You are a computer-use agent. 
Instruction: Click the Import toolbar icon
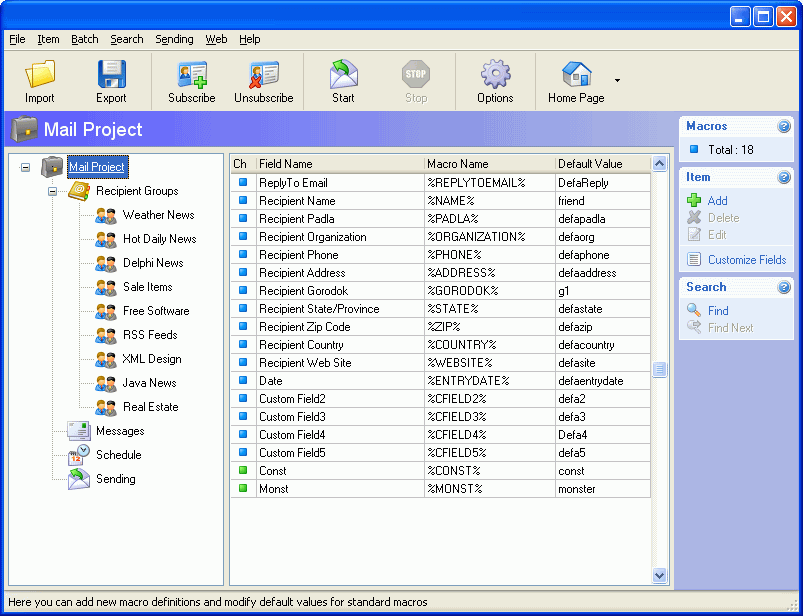(x=39, y=80)
